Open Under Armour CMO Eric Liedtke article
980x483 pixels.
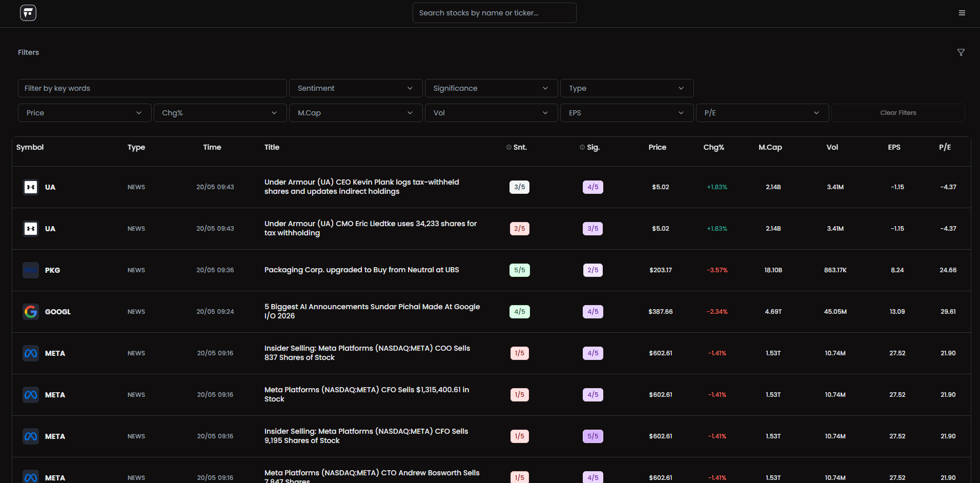[x=370, y=228]
